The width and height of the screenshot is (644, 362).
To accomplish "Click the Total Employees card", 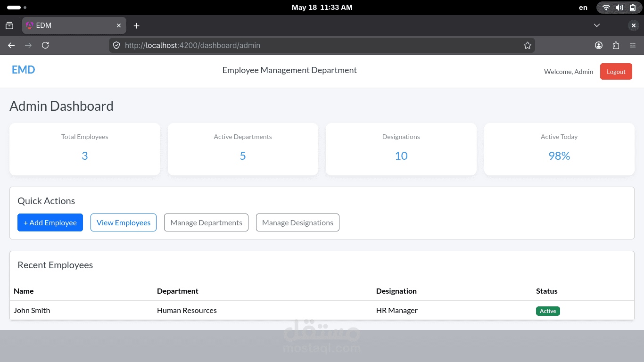I will click(85, 149).
